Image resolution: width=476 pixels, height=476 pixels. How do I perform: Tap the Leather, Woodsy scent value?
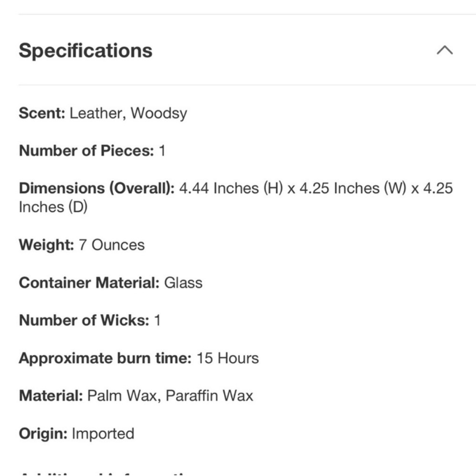[129, 114]
